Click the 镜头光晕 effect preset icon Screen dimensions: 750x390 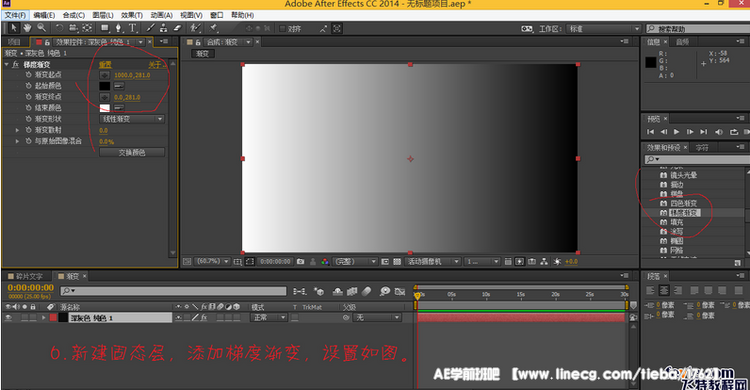663,175
